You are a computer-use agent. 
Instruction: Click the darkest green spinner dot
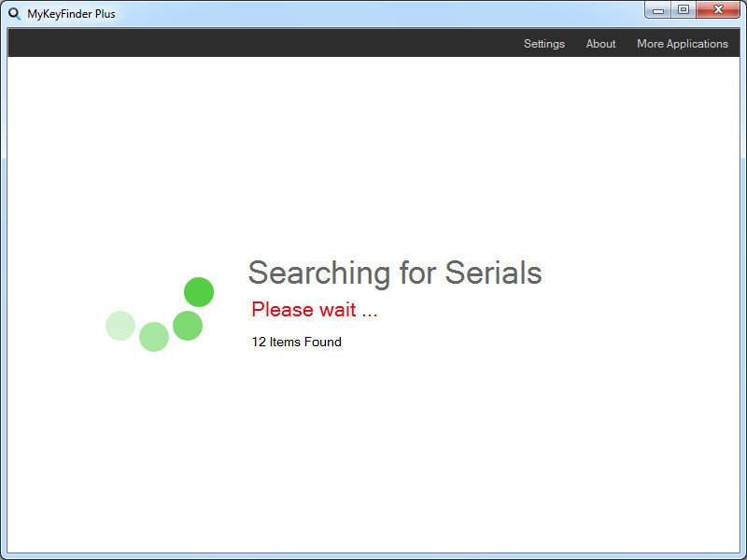point(199,292)
